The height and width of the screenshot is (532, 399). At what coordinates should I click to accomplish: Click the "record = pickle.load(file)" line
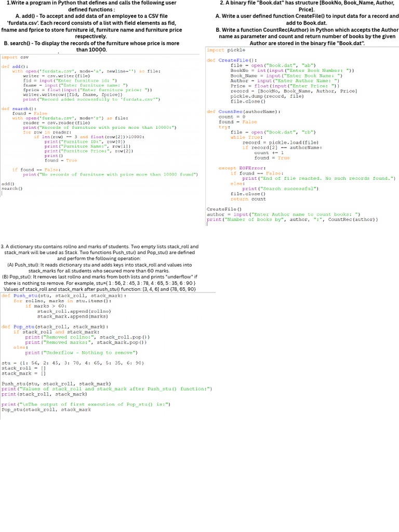(281, 142)
